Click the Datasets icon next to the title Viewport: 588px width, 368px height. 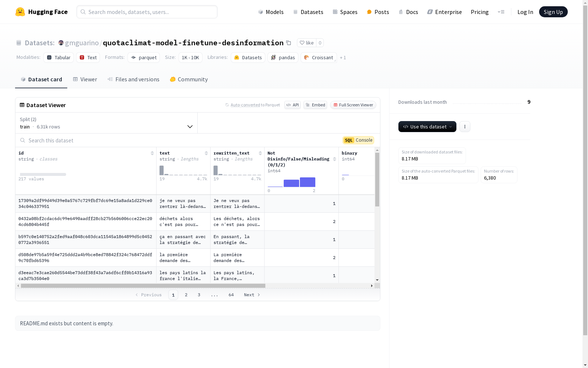(19, 43)
